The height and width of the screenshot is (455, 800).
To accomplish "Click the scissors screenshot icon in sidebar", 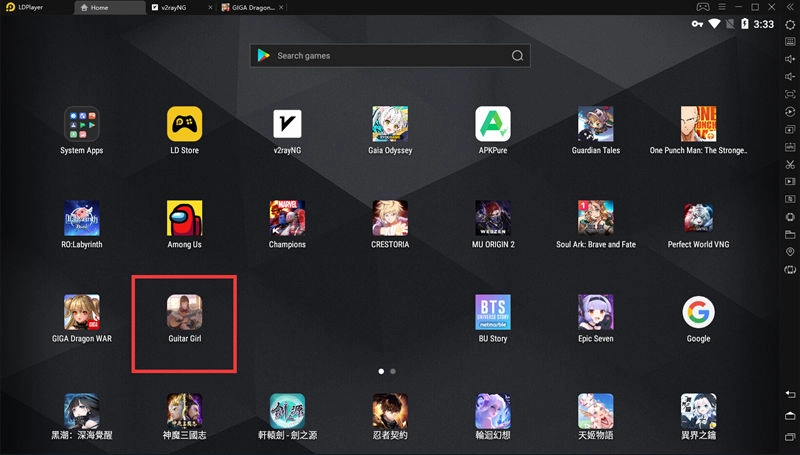I will [790, 164].
